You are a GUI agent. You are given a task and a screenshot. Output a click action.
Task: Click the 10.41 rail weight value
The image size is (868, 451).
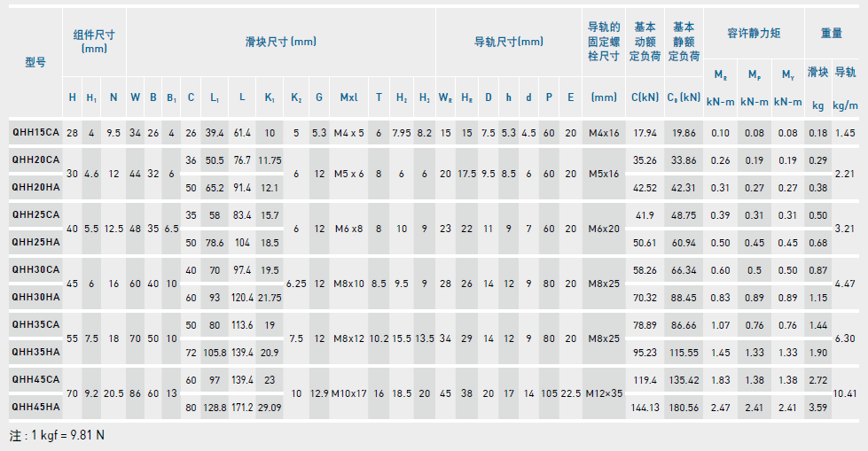845,393
